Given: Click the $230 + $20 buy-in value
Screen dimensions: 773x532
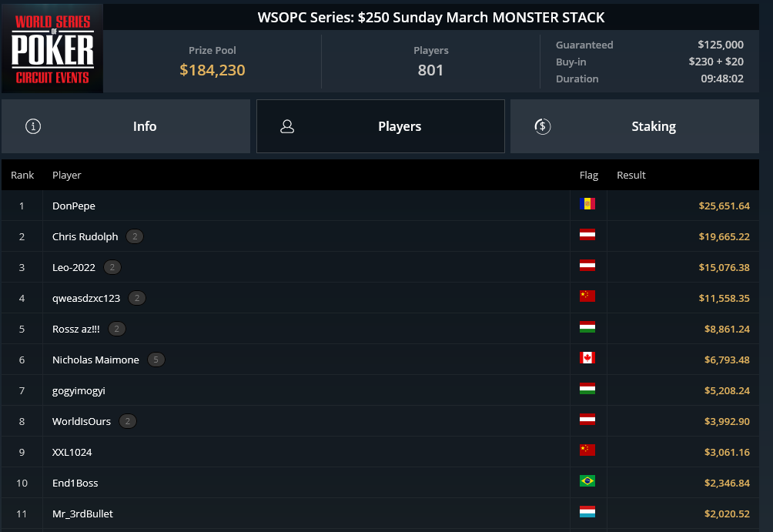Looking at the screenshot, I should (716, 62).
